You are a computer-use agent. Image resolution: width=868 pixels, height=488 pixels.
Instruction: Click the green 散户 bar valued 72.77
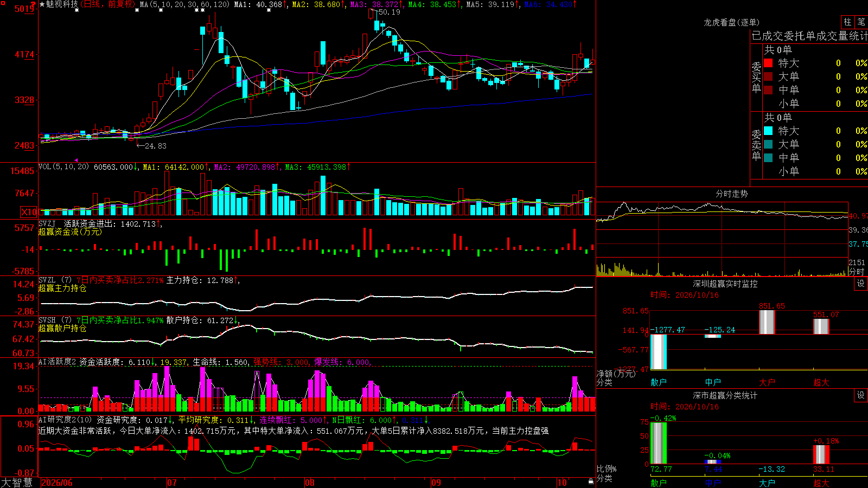point(659,443)
